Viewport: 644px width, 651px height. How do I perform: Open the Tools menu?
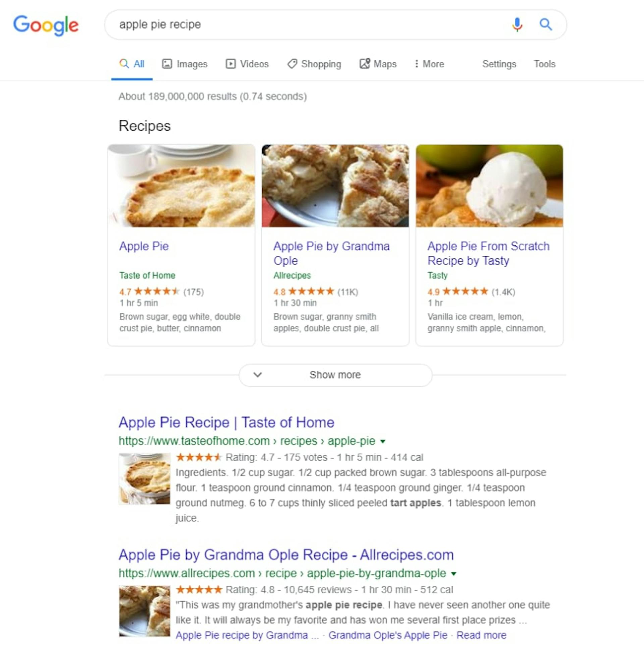click(544, 64)
